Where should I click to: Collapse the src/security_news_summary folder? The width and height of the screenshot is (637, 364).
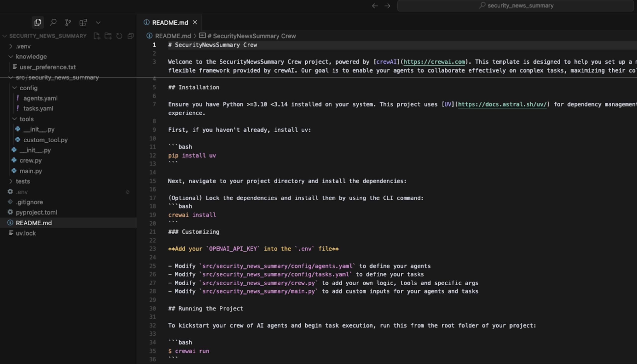click(x=57, y=77)
